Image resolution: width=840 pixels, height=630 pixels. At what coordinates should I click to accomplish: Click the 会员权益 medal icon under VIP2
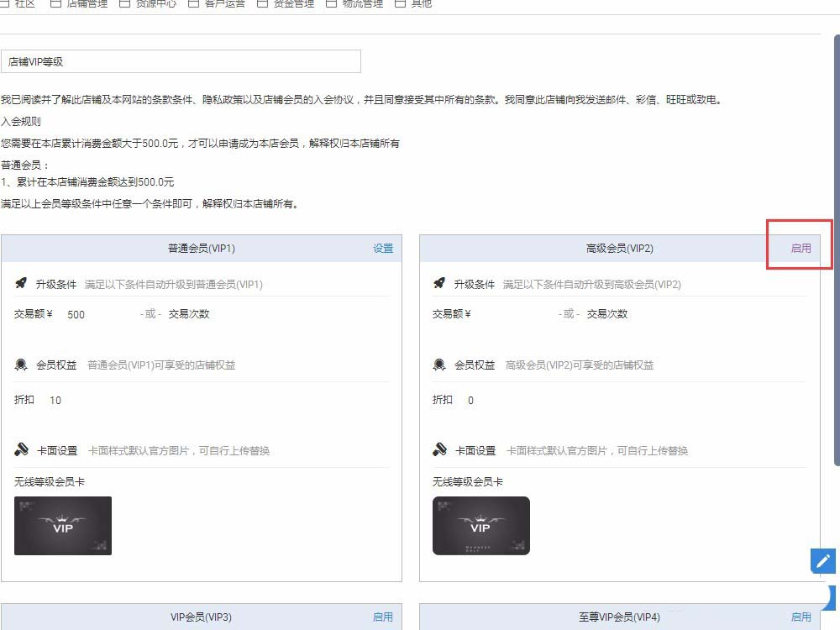439,365
